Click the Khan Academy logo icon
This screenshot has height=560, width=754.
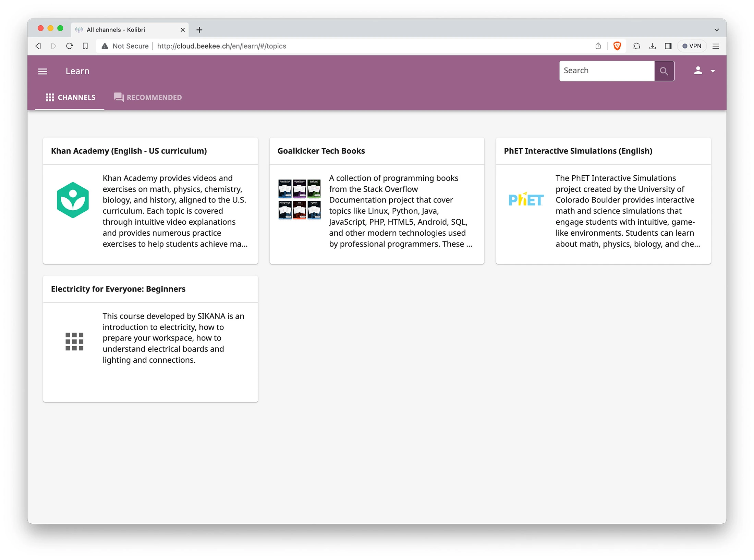[x=73, y=200]
